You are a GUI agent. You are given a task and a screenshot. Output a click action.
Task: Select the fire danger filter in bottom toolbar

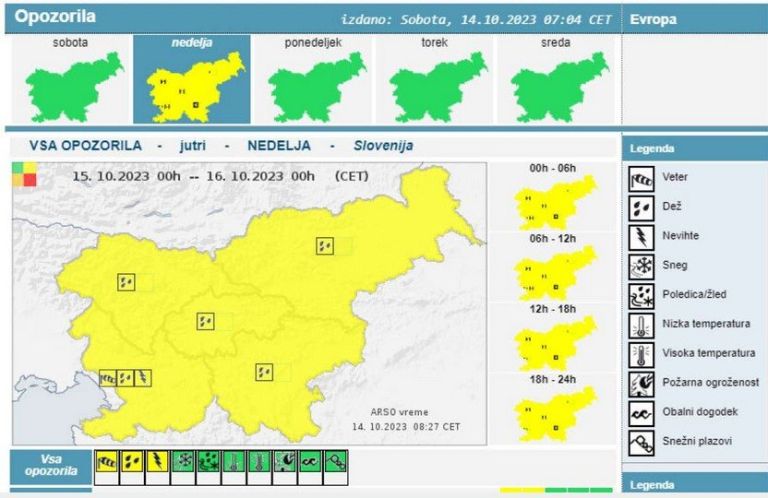pos(286,461)
